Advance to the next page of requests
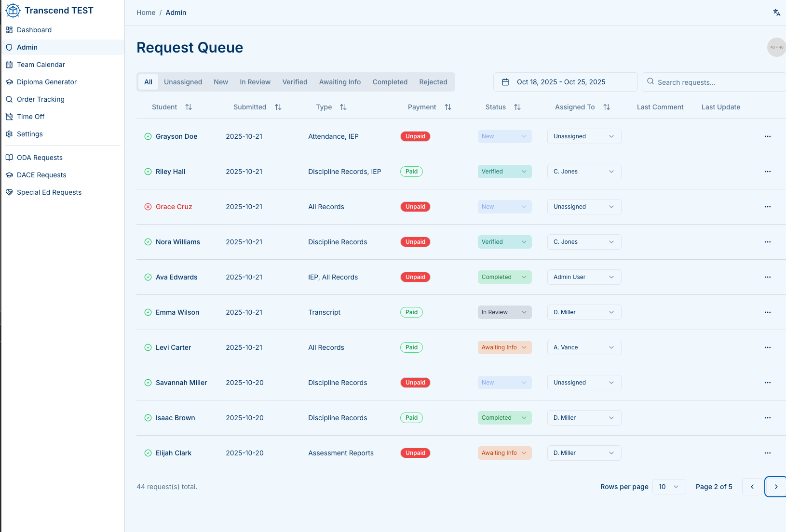Image resolution: width=786 pixels, height=532 pixels. pos(775,487)
